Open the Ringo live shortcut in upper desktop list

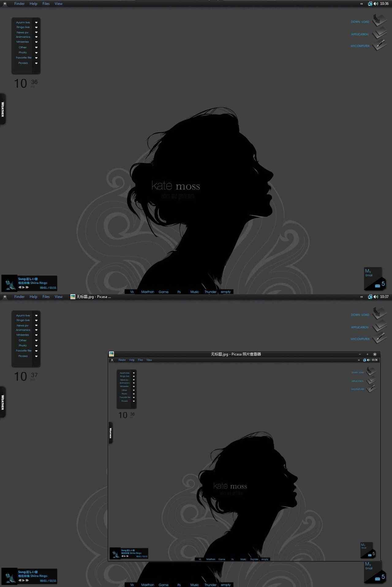pos(23,27)
